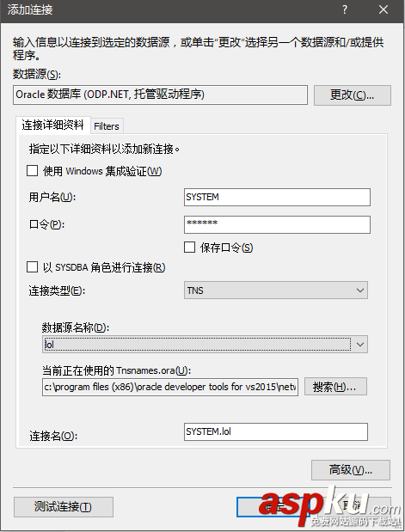Click the 测试连接(T) button
Viewport: 405px width, 532px height.
[64, 507]
